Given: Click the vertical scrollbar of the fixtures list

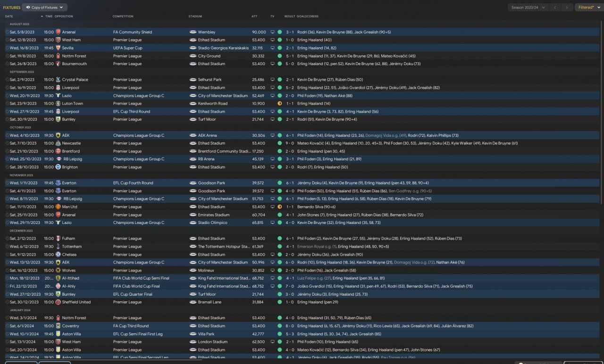Looking at the screenshot, I should [x=601, y=113].
